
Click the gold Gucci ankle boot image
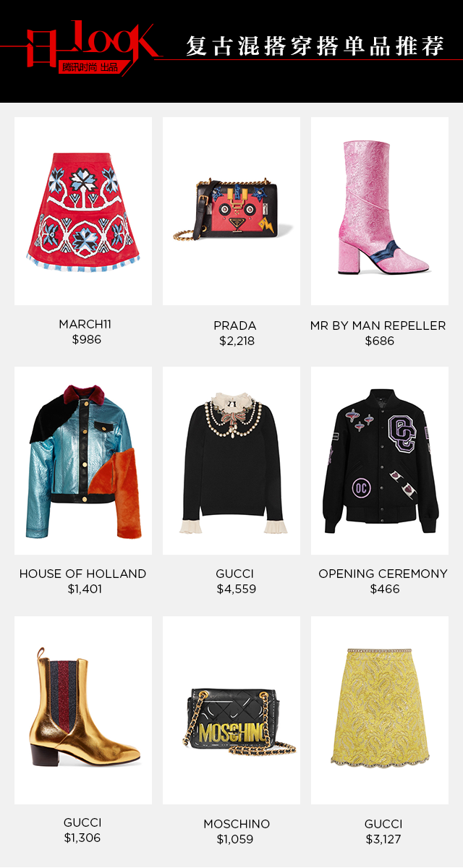tap(83, 710)
